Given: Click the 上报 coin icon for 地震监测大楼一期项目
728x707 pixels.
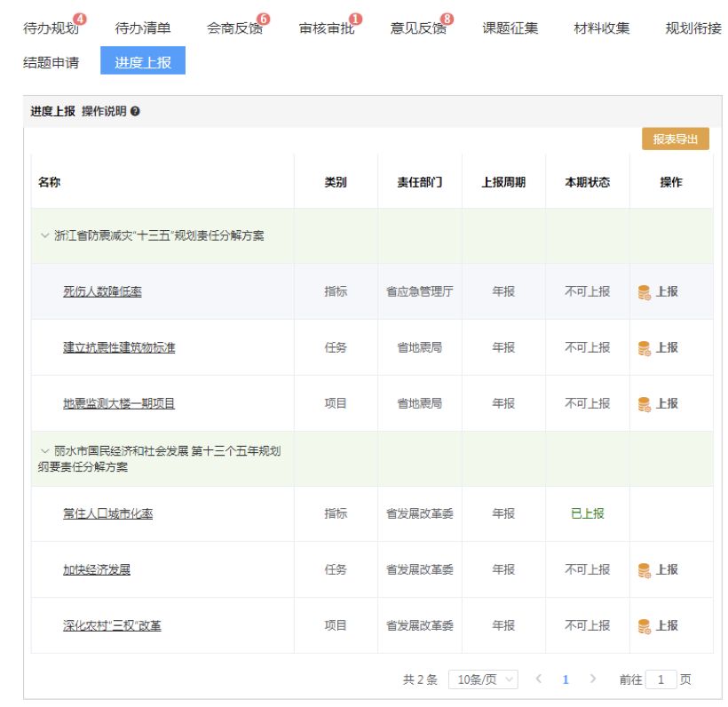Looking at the screenshot, I should [x=644, y=404].
